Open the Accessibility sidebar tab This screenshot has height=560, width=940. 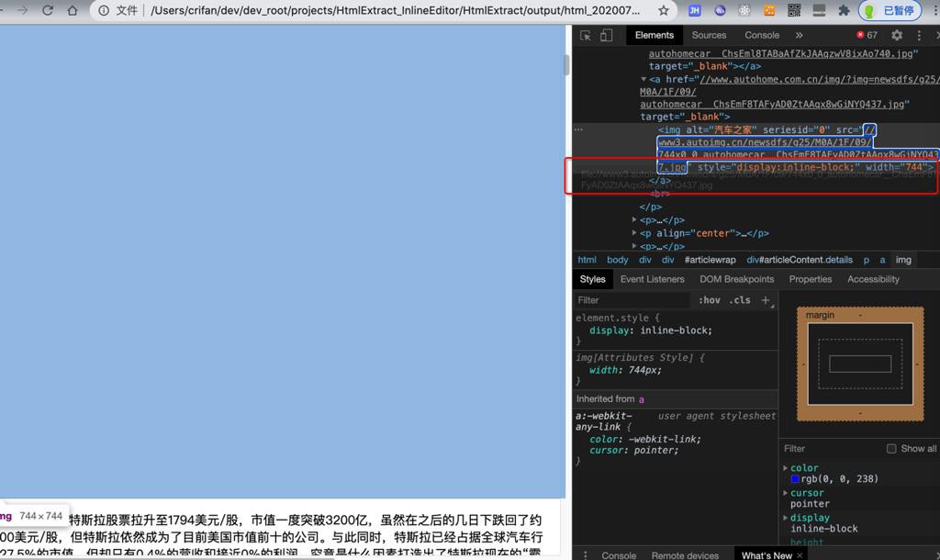coord(874,279)
